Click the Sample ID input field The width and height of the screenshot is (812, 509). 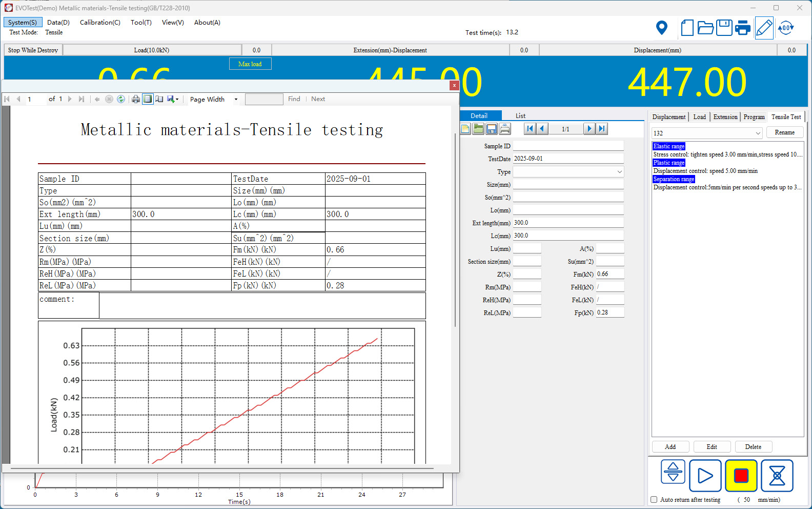tap(568, 146)
